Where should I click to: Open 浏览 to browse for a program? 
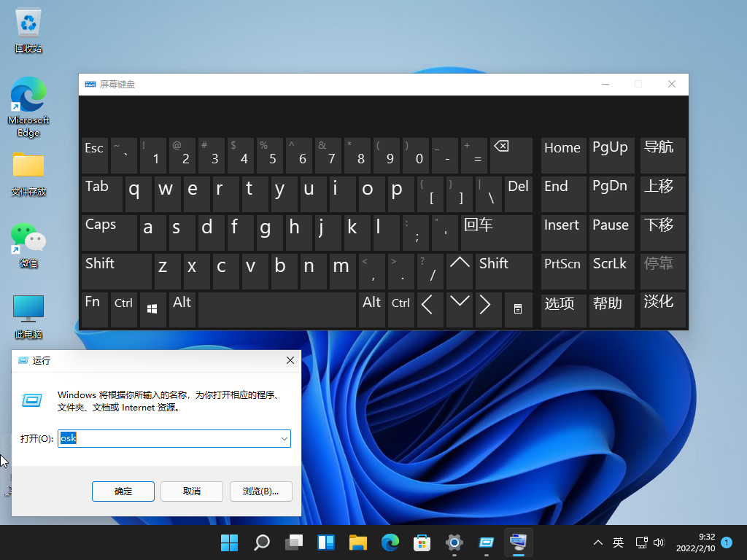[x=260, y=491]
